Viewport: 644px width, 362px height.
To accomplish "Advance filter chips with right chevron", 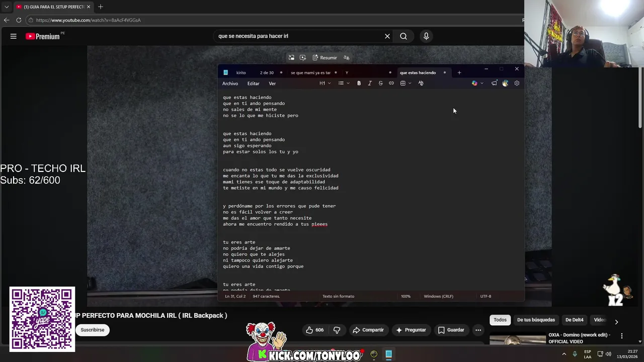I will [616, 322].
